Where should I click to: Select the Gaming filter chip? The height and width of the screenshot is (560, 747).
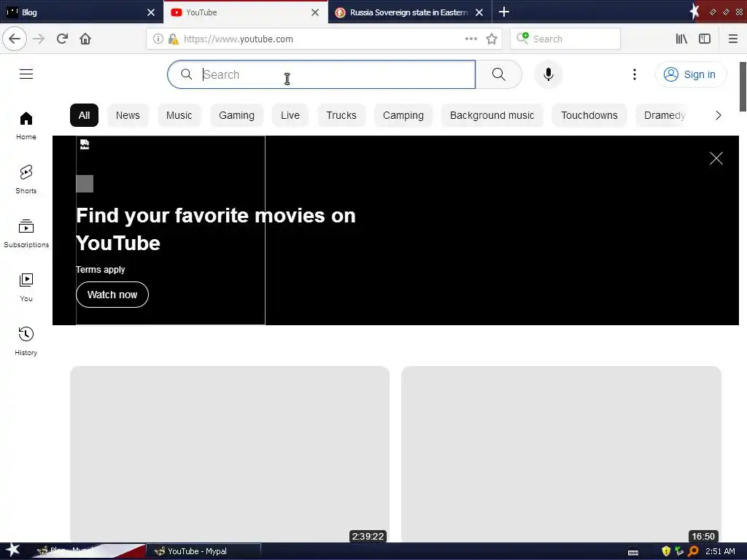click(x=237, y=115)
